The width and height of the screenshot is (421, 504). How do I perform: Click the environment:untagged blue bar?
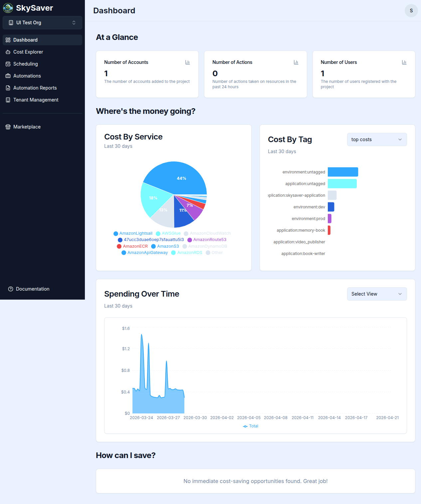(343, 172)
